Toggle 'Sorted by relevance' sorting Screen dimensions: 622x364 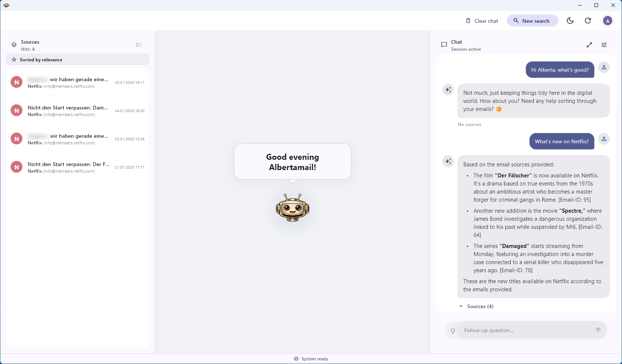(41, 60)
